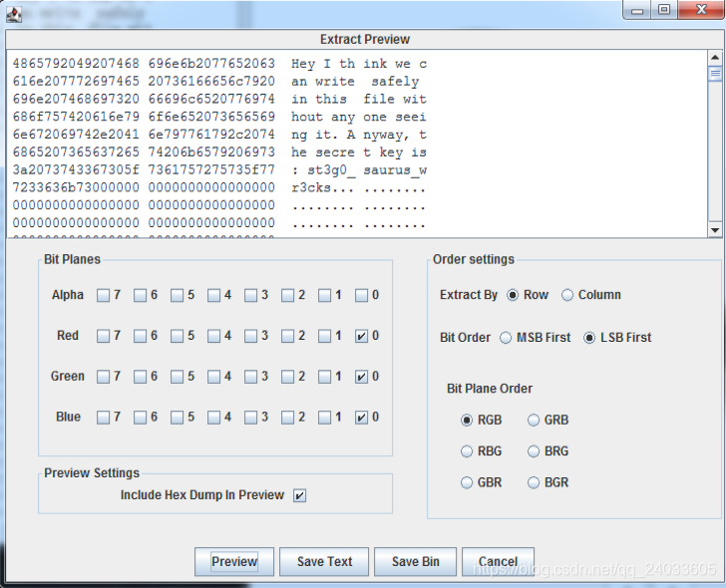
Task: Choose LSB First bit order
Action: point(589,338)
